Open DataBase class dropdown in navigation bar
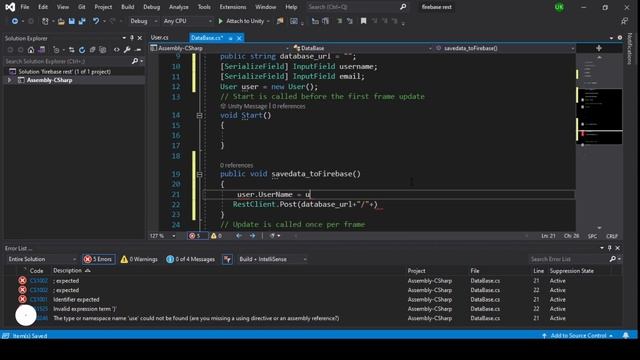Viewport: 640px width, 360px height. pyautogui.click(x=362, y=48)
